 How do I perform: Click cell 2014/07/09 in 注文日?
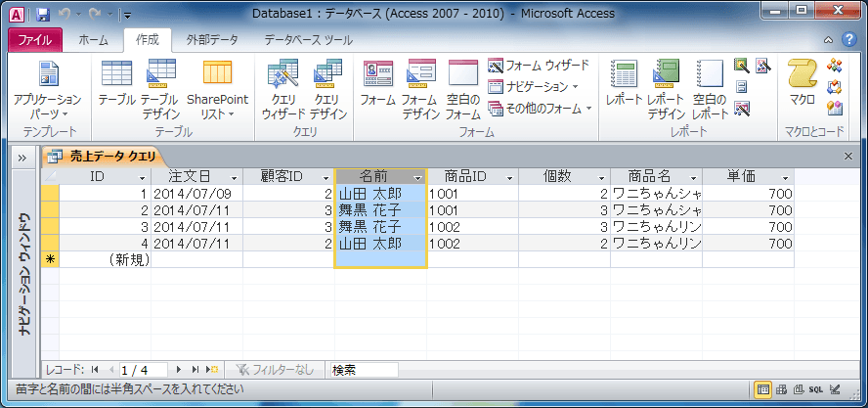click(x=196, y=194)
